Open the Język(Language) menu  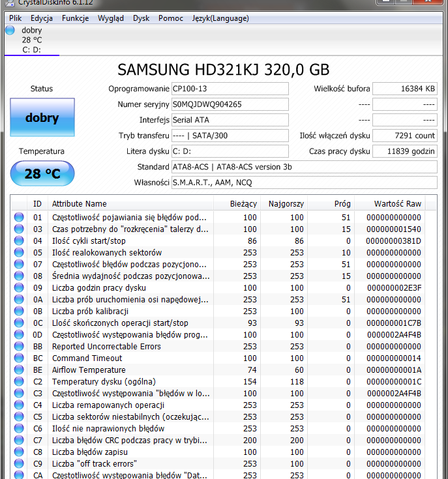[220, 18]
